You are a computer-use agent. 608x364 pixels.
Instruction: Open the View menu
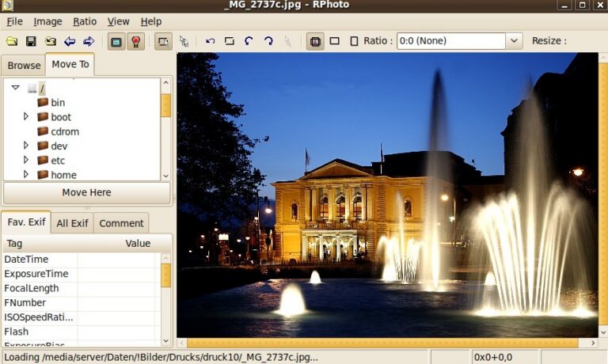click(x=118, y=21)
